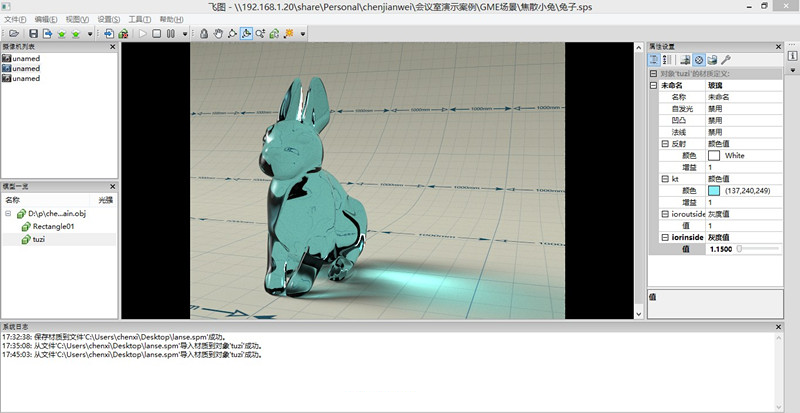Pause rendering with the pause icon

coord(170,34)
